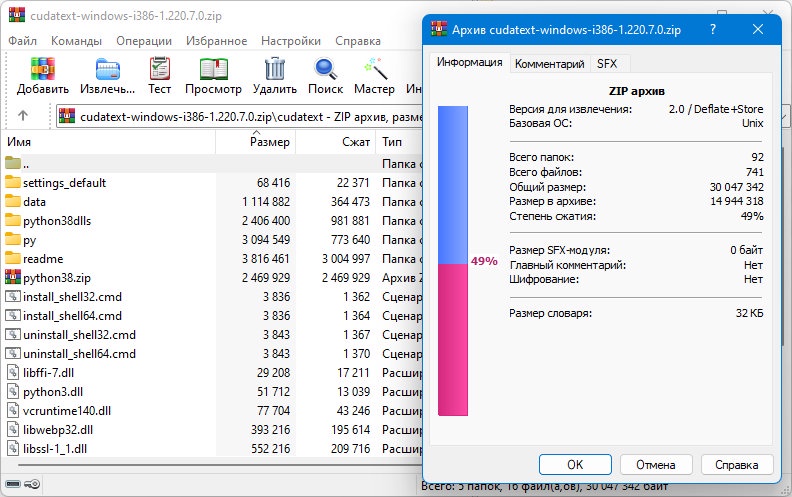
Task: Click the archive path address field
Action: pos(239,117)
